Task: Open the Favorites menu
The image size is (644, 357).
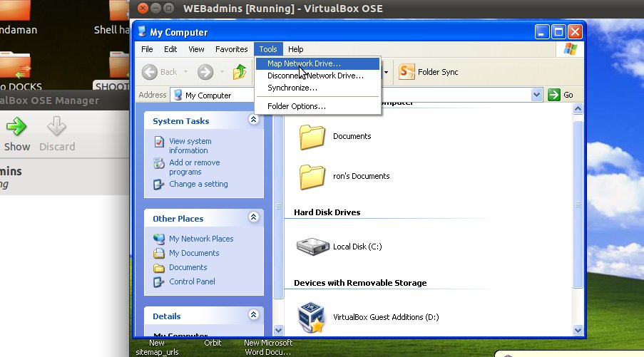Action: point(231,49)
